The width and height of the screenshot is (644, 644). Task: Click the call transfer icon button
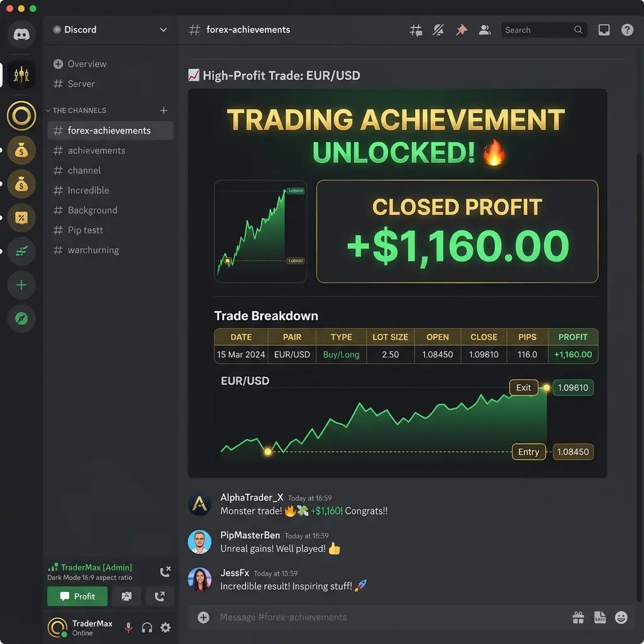[160, 596]
